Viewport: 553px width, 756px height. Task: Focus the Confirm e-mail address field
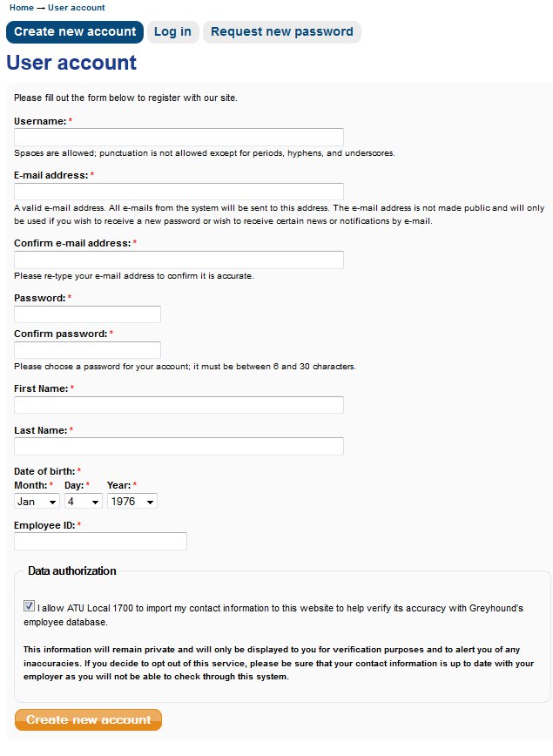[x=179, y=260]
